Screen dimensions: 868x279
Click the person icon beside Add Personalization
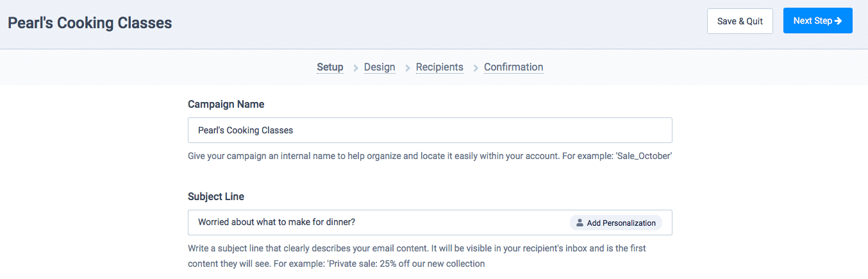click(580, 223)
